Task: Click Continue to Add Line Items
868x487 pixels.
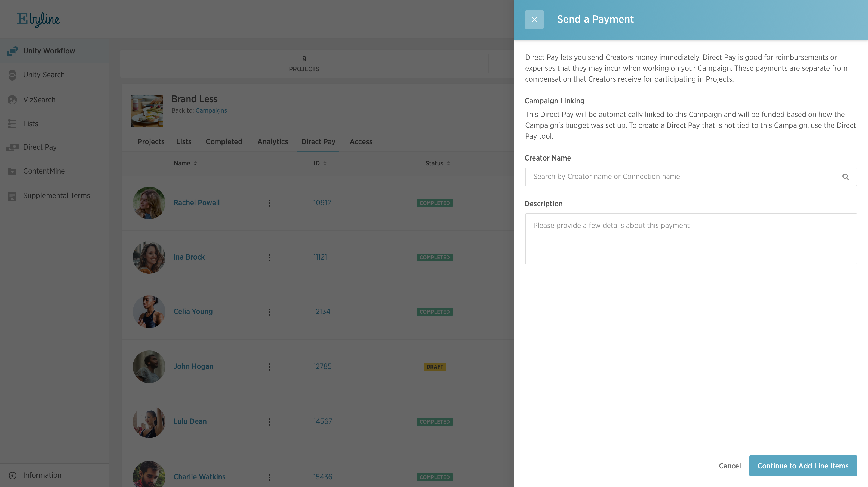Action: (x=803, y=466)
